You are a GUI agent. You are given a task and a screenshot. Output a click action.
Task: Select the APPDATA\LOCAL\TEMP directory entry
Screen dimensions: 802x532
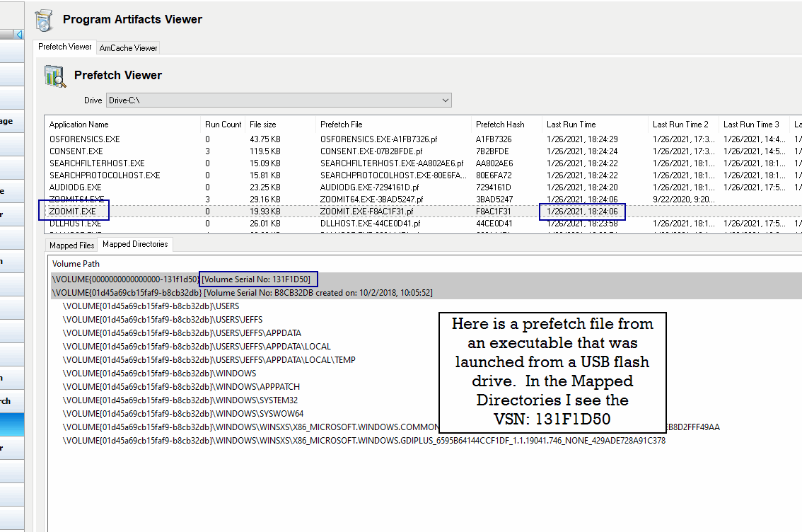click(209, 360)
